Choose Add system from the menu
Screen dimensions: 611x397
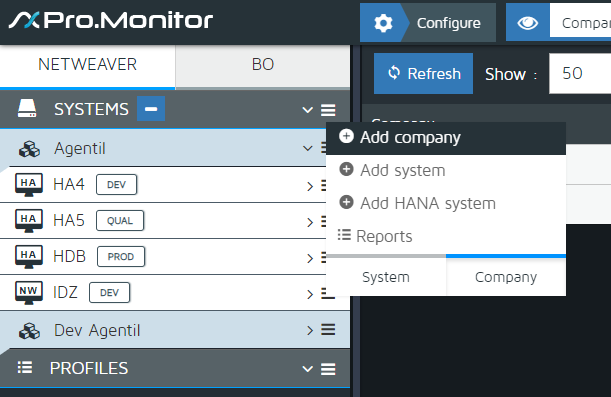[x=446, y=171]
